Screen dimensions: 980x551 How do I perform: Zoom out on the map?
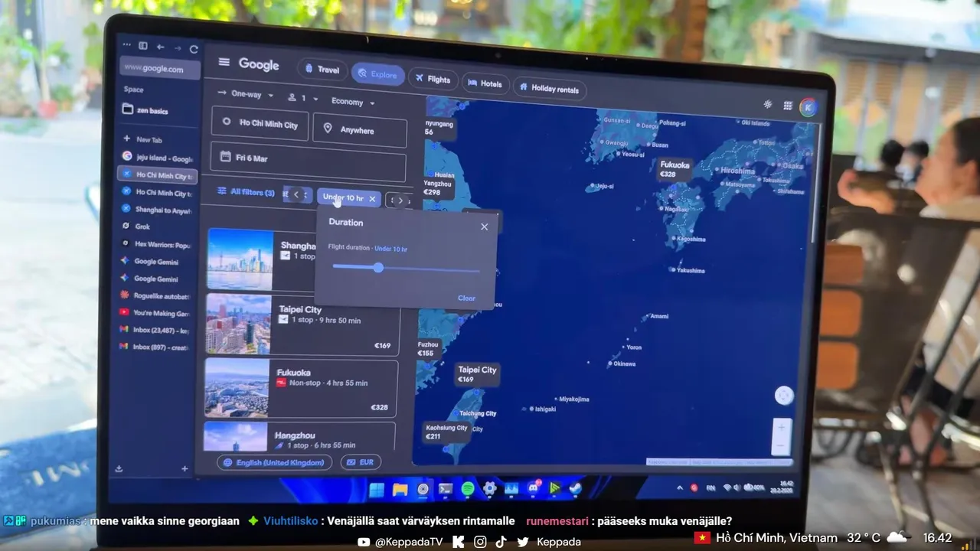(781, 445)
